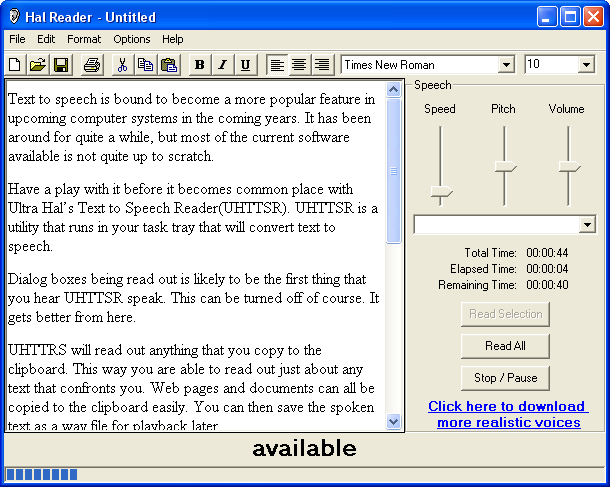This screenshot has height=487, width=610.
Task: Toggle italic formatting
Action: (x=223, y=65)
